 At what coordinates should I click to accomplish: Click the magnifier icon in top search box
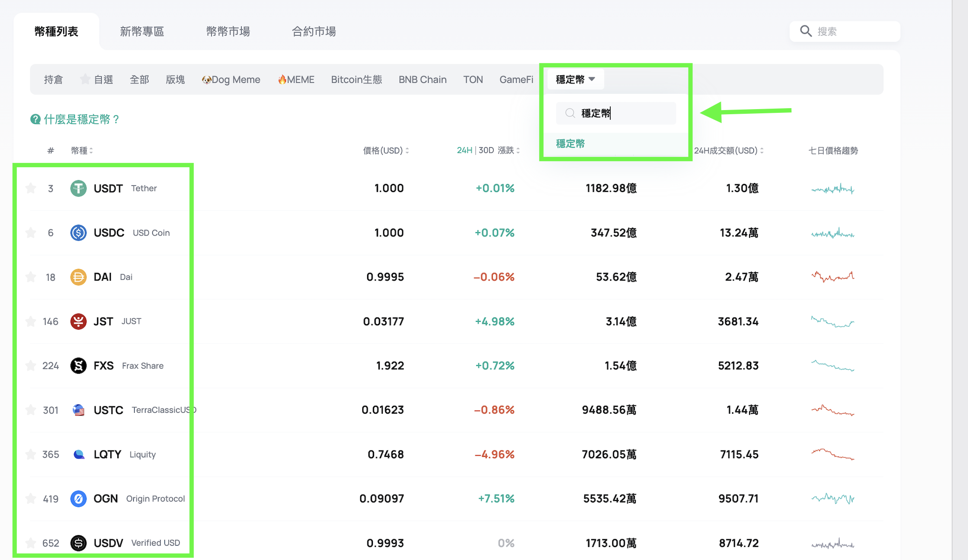[x=806, y=31]
